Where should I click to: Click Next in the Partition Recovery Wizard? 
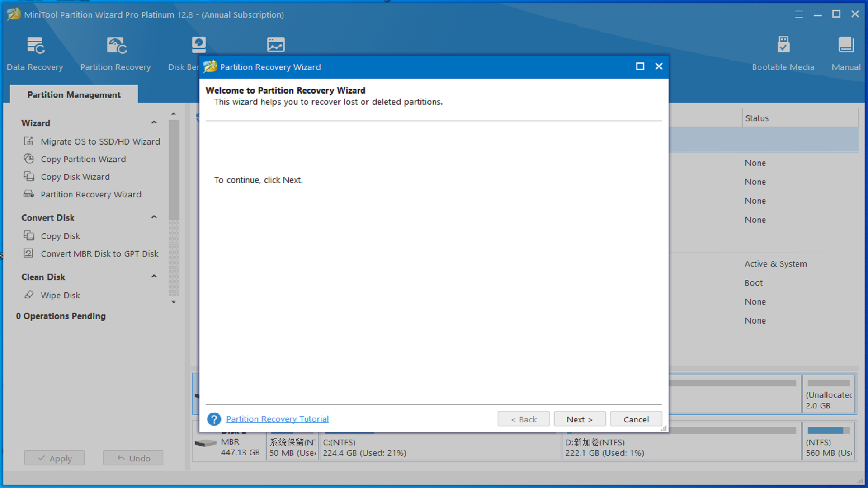click(x=580, y=419)
